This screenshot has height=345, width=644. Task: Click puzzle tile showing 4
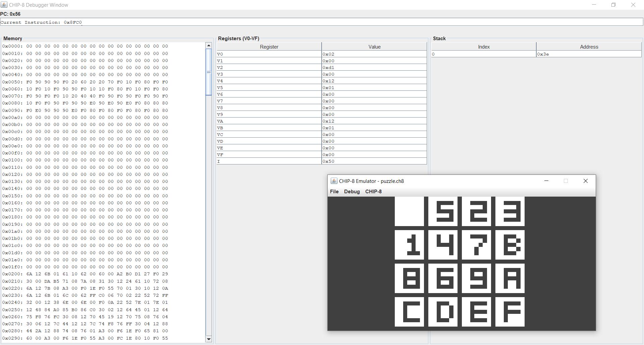point(443,245)
